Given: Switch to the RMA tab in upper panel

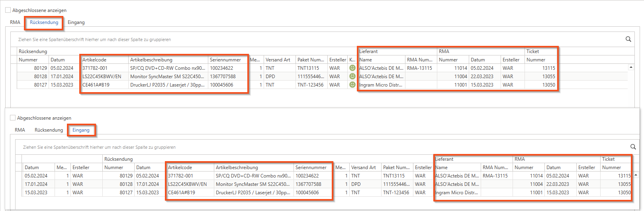Looking at the screenshot, I should pyautogui.click(x=15, y=22).
